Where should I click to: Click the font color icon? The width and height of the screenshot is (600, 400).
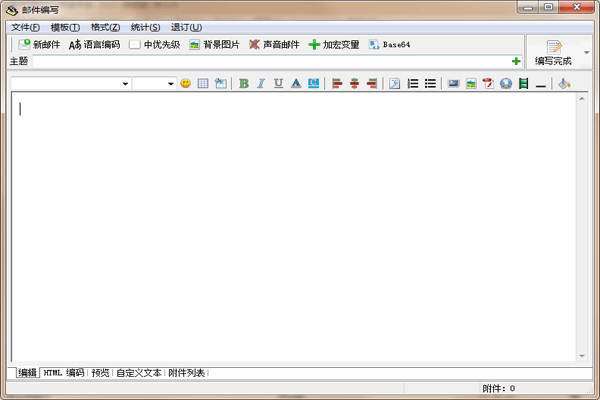[296, 84]
